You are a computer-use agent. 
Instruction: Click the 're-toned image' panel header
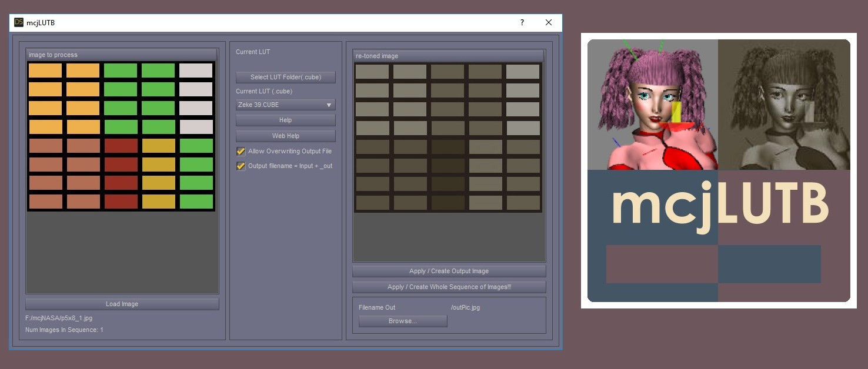[449, 56]
